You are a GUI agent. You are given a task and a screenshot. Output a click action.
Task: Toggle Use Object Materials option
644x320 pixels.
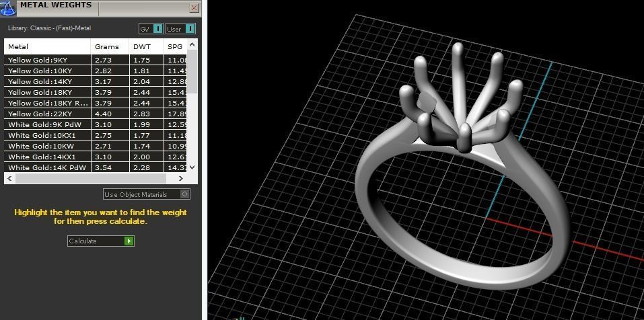click(147, 194)
